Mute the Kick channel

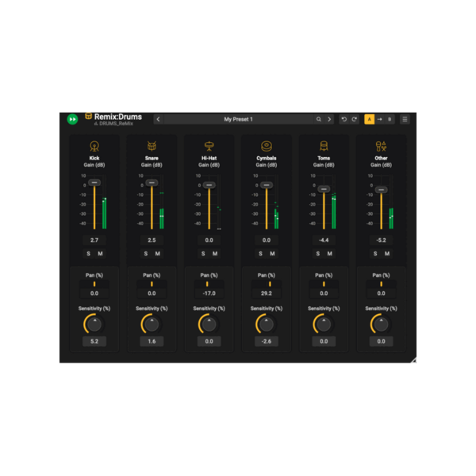pos(100,254)
